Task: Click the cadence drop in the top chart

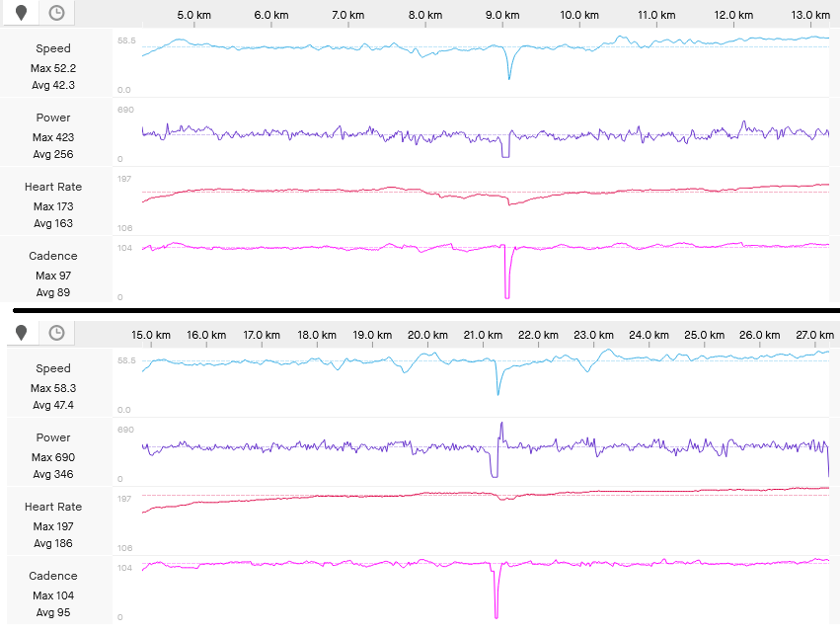Action: coord(507,294)
